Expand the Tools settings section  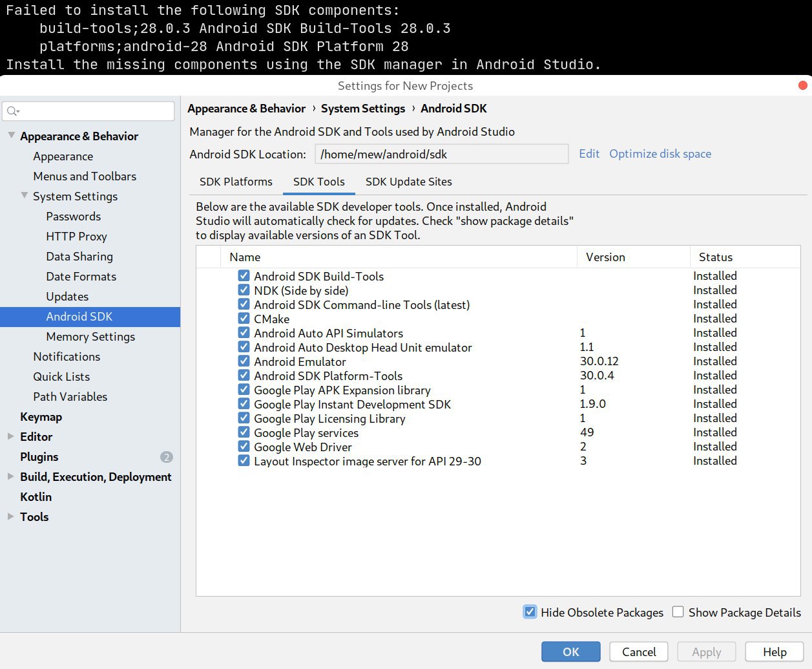(x=11, y=516)
